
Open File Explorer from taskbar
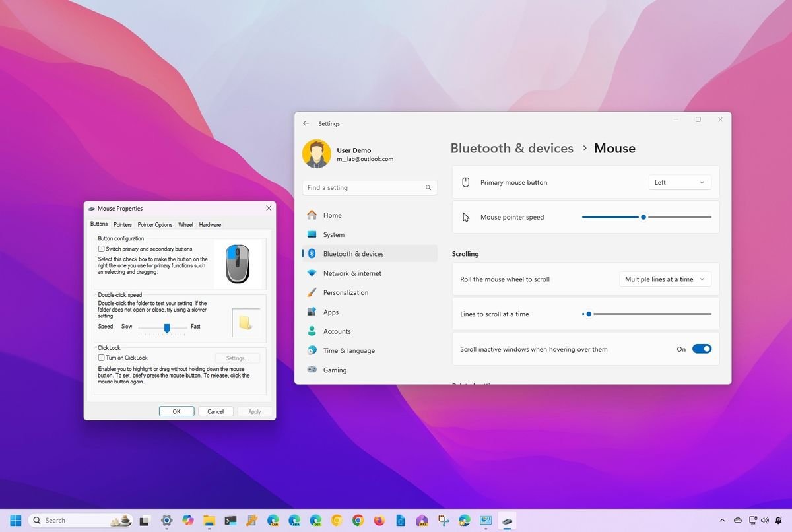(209, 520)
